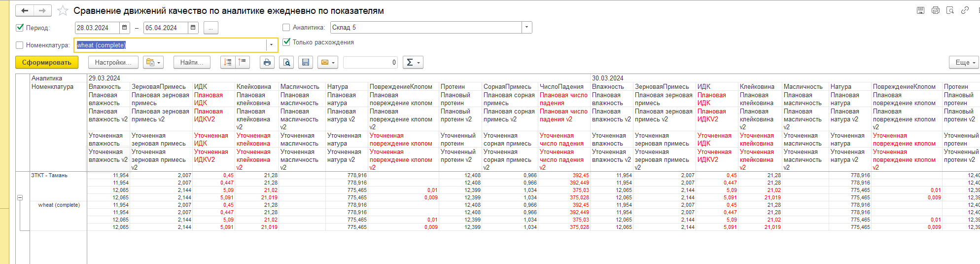Add report to favorites with star icon

point(63,11)
